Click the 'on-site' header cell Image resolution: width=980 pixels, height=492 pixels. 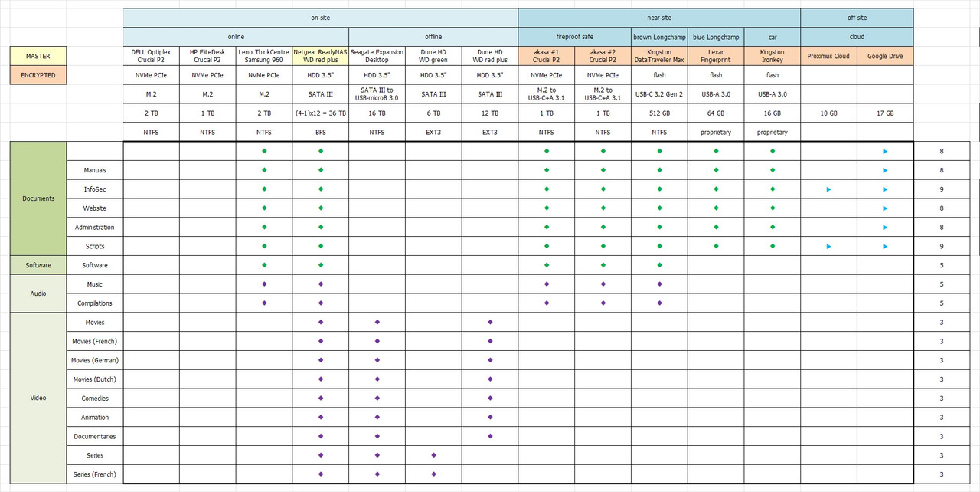pyautogui.click(x=321, y=18)
